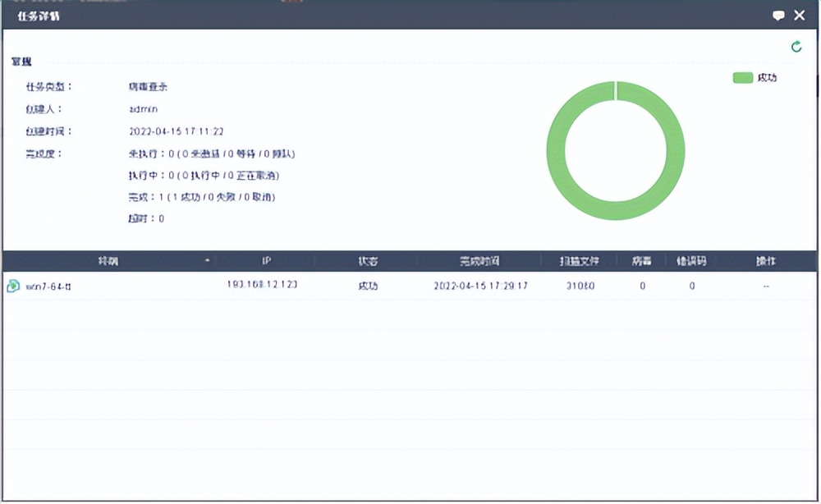Click the -- operation cell in row
This screenshot has width=821, height=504.
[x=766, y=286]
